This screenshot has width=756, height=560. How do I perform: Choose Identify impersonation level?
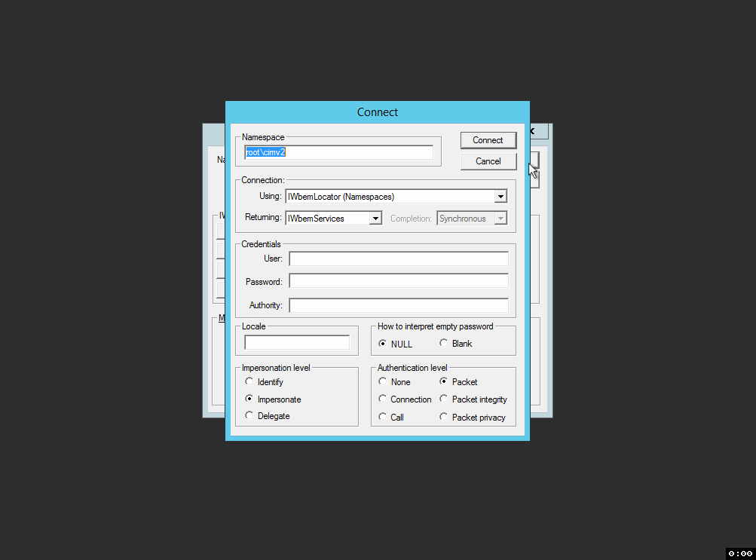249,382
